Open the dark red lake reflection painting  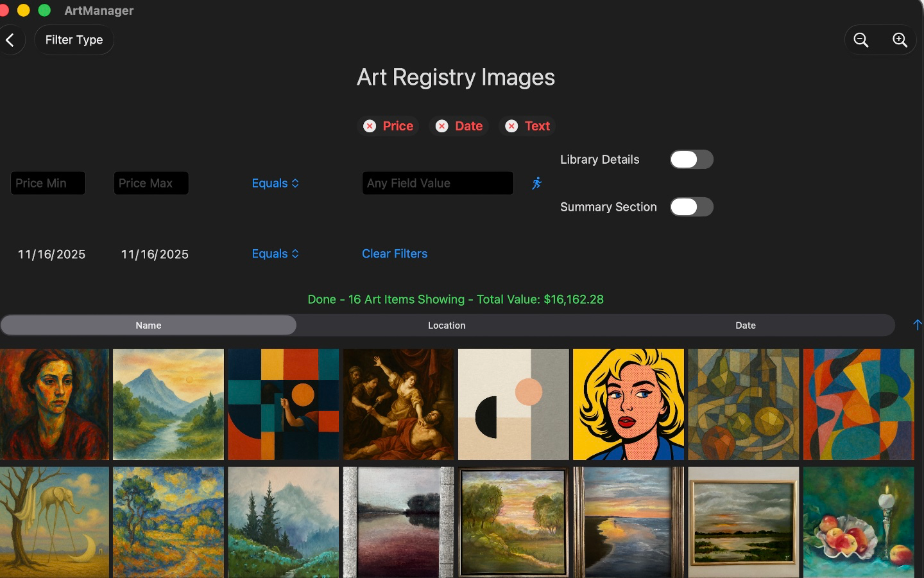coord(398,522)
